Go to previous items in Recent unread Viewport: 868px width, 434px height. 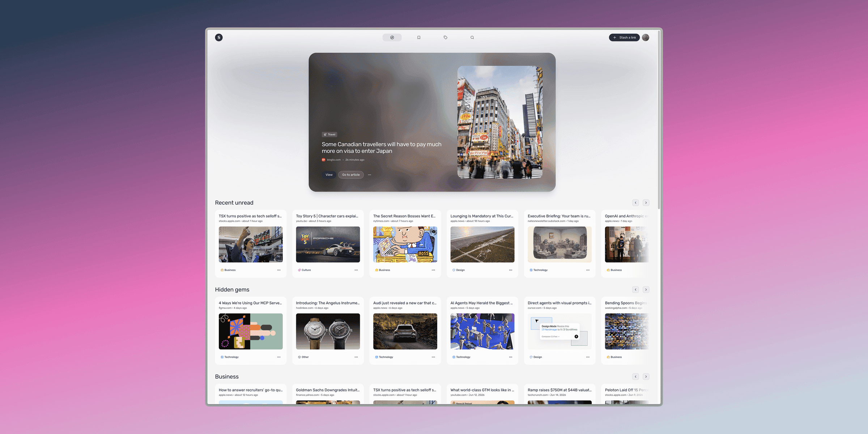636,203
